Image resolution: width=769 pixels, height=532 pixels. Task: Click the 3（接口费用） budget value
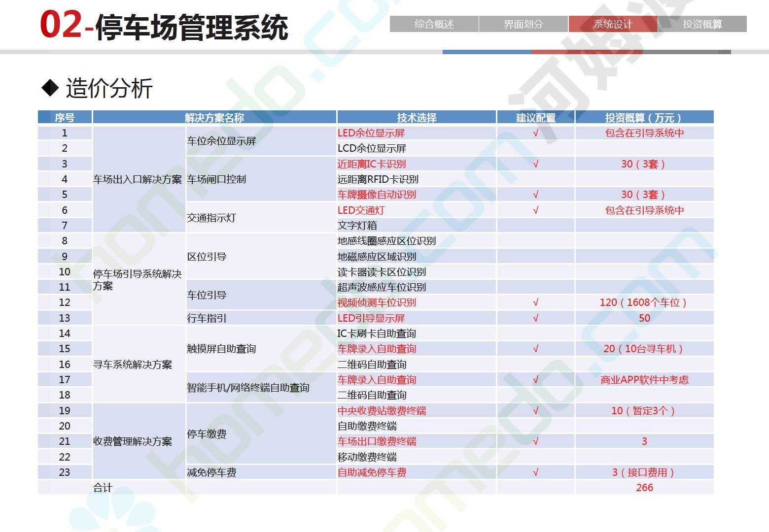pos(644,472)
